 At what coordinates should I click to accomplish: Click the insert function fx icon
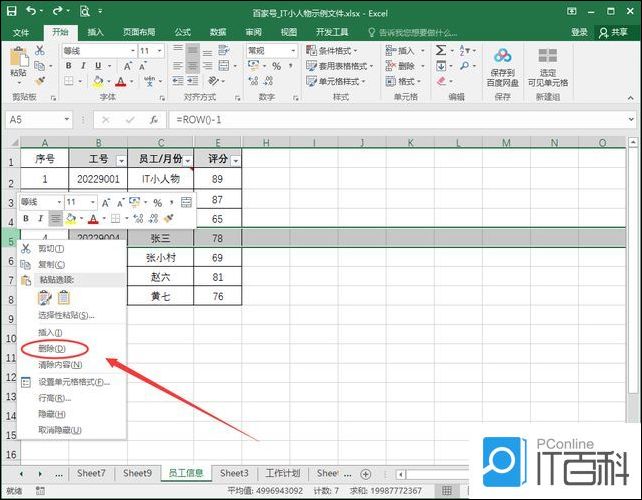coord(153,119)
